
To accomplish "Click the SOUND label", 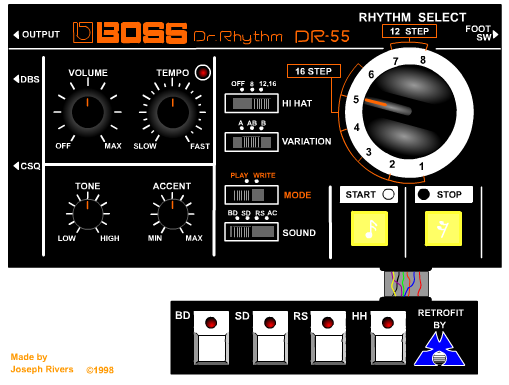I will pyautogui.click(x=299, y=233).
